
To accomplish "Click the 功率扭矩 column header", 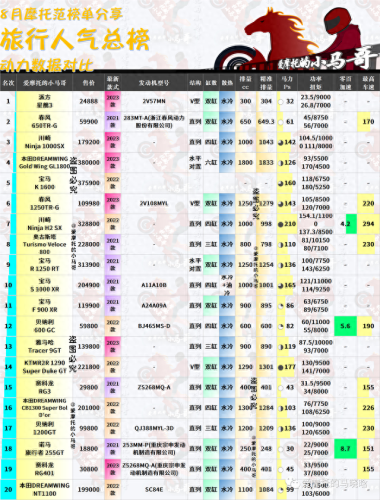I will coord(315,83).
